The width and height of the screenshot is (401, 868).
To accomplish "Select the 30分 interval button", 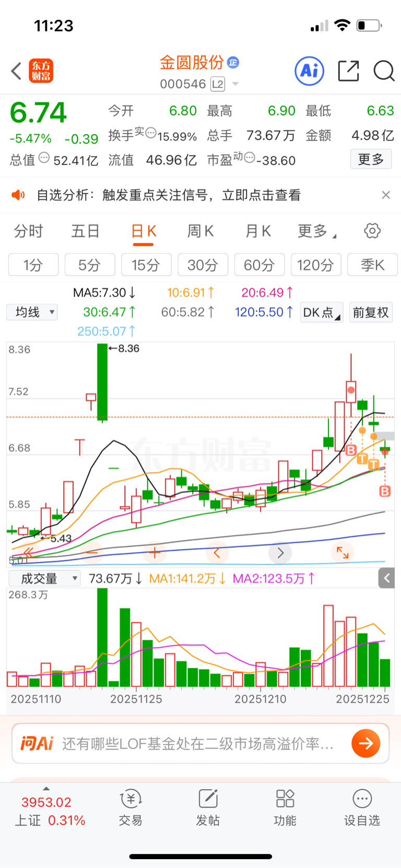I will [x=203, y=265].
